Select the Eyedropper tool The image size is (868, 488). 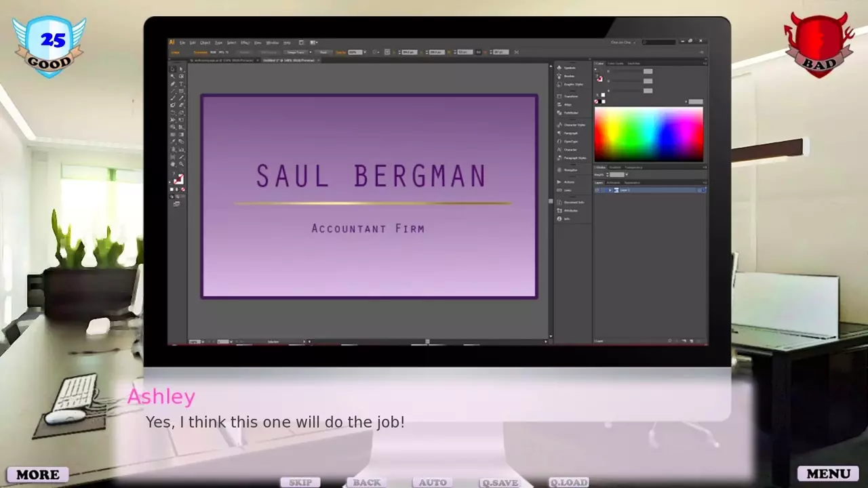click(172, 142)
